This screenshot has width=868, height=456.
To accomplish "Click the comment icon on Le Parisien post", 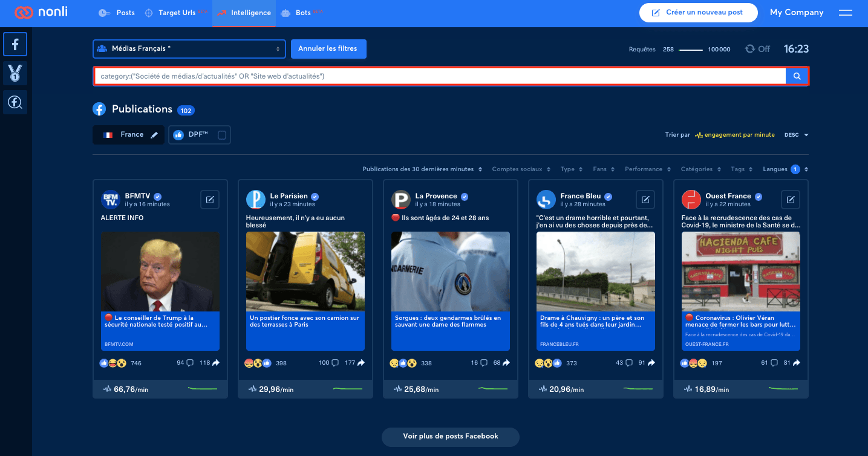I will point(334,363).
